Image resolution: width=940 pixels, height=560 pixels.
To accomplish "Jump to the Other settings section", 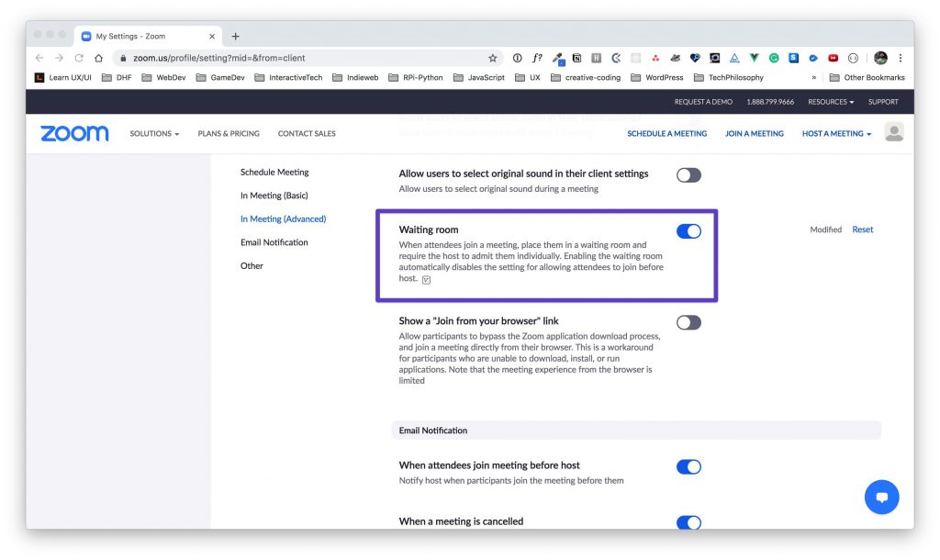I will (x=252, y=265).
